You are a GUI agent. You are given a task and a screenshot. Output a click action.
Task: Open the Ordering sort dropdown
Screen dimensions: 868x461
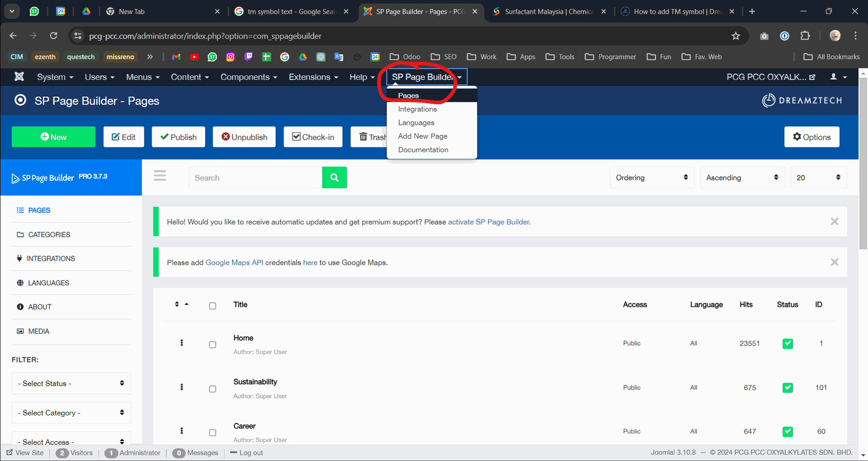(652, 178)
